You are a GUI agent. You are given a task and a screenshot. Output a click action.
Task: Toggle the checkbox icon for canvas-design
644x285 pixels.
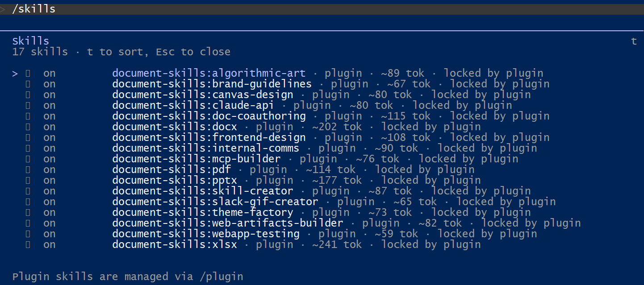pyautogui.click(x=28, y=95)
